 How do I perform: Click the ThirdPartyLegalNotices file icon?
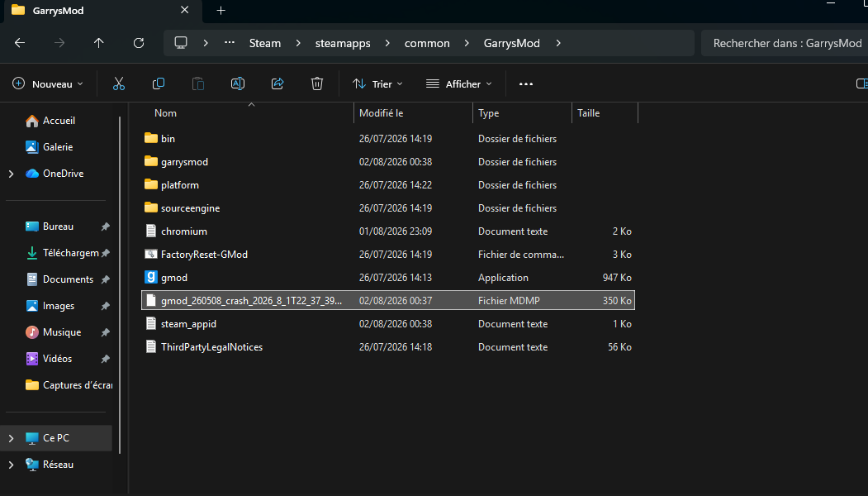pos(150,347)
